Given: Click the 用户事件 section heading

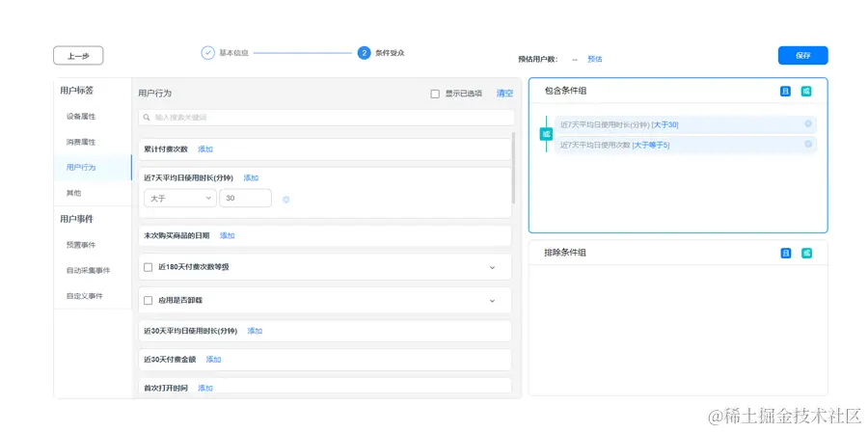Looking at the screenshot, I should click(x=77, y=219).
